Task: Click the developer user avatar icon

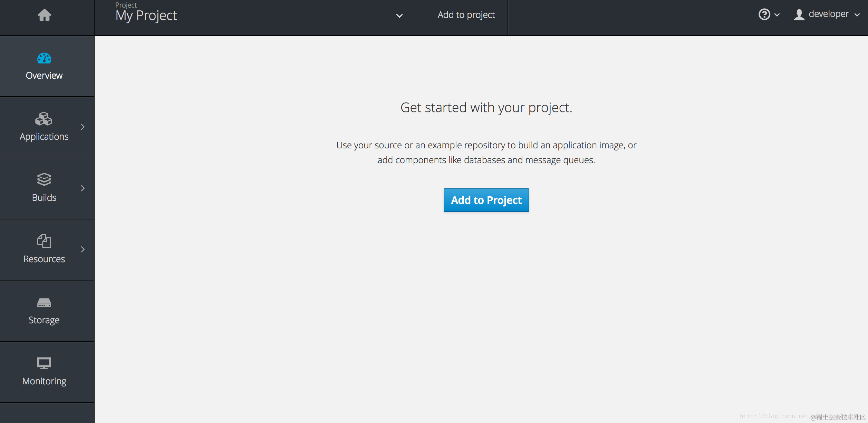Action: click(x=799, y=14)
